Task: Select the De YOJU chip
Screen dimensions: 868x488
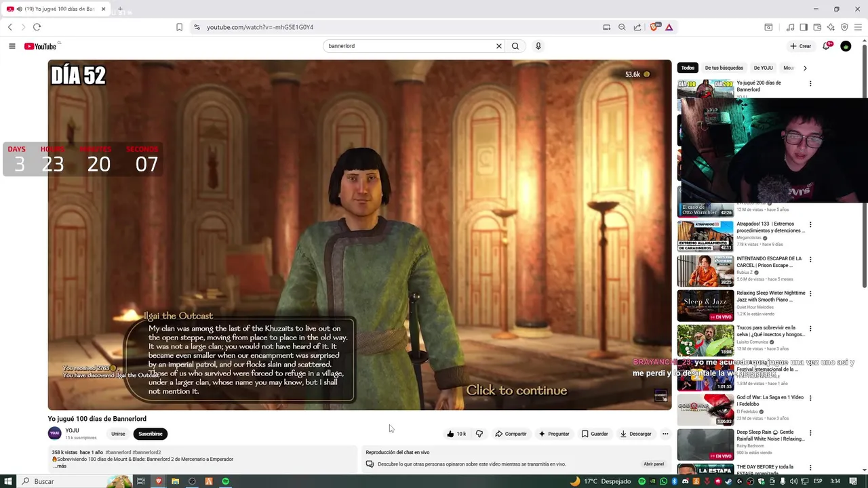Action: pyautogui.click(x=763, y=68)
